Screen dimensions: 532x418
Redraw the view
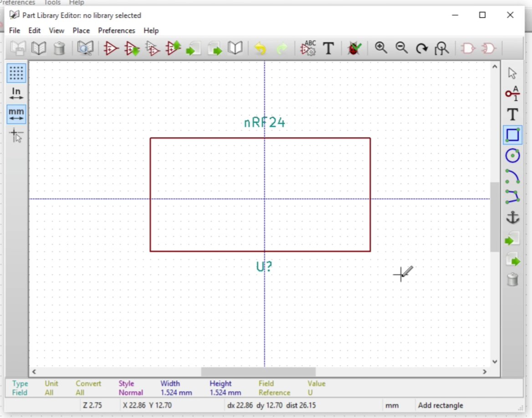tap(422, 48)
